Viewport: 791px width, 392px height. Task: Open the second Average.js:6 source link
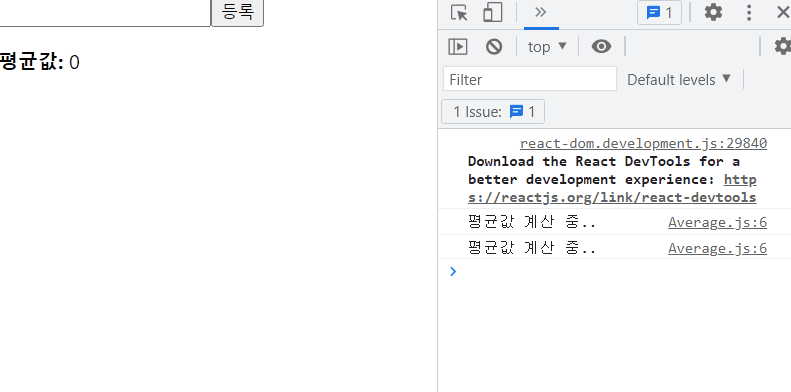tap(717, 248)
